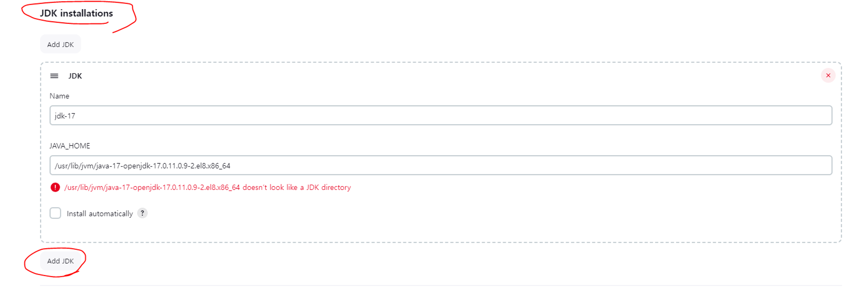This screenshot has width=868, height=292.
Task: Click the Name field label
Action: [59, 96]
